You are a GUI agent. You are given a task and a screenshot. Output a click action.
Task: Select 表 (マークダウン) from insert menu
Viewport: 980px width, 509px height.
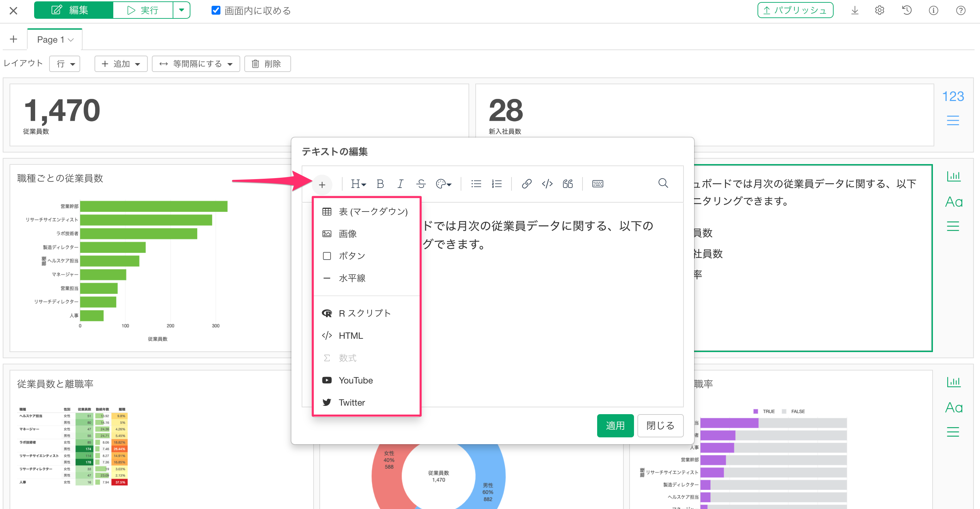click(366, 212)
